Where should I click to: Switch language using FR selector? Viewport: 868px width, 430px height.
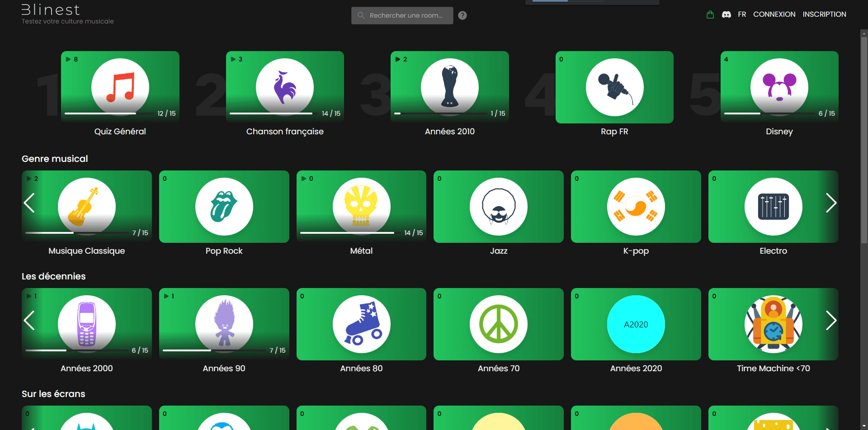[x=742, y=14]
